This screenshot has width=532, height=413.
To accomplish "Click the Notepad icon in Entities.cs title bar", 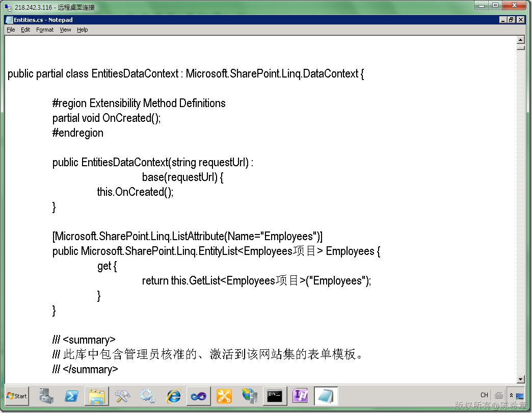I will click(9, 20).
